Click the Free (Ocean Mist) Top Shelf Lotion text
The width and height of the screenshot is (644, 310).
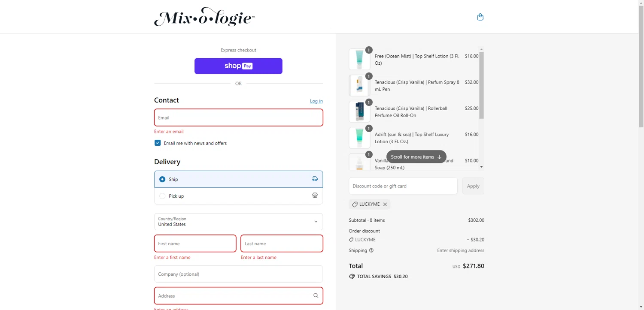pyautogui.click(x=417, y=60)
